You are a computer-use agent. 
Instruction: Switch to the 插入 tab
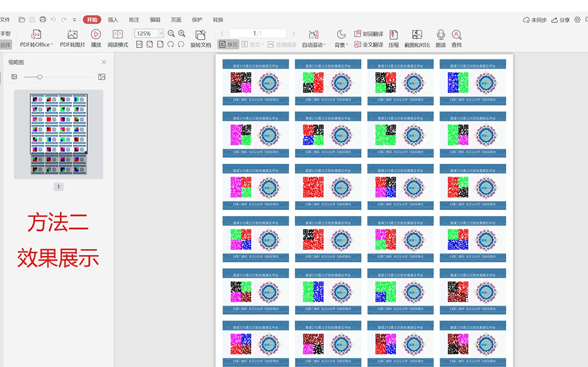[x=113, y=20]
